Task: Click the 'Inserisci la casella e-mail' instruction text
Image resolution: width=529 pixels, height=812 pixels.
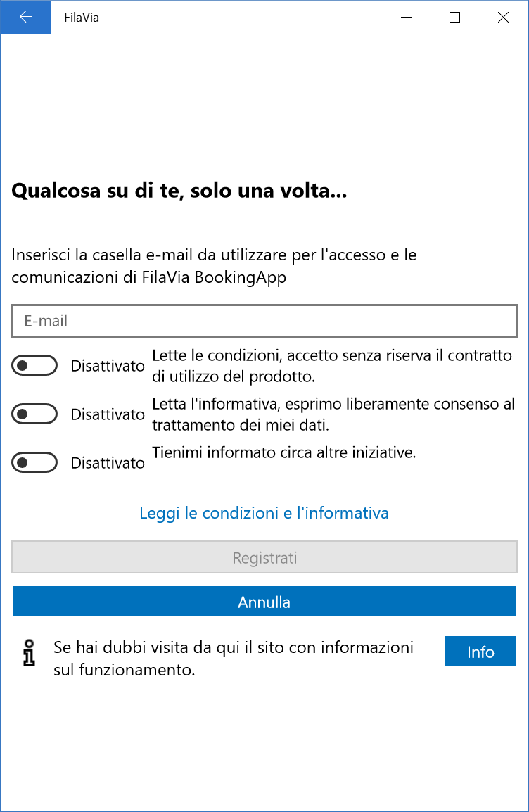Action: coord(215,266)
